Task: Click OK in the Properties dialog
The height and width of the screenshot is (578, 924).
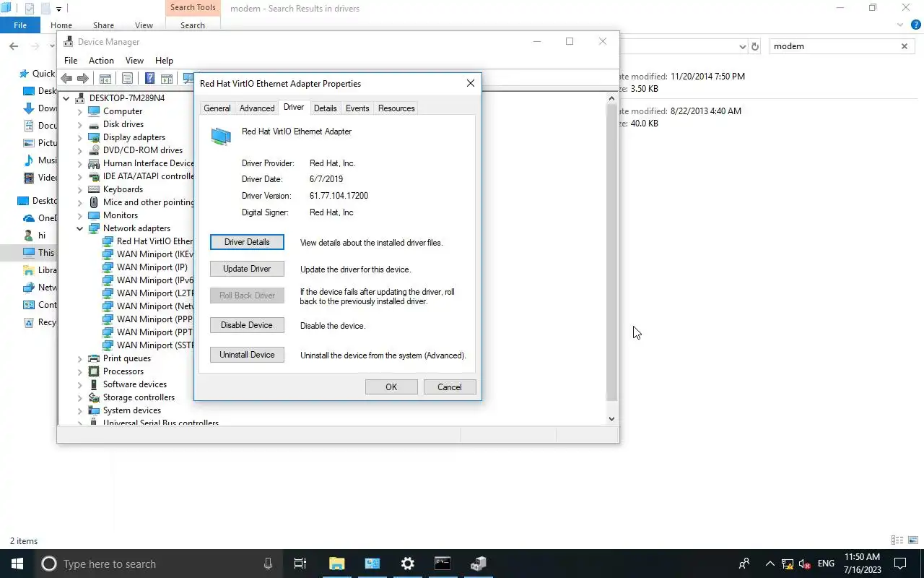Action: [x=391, y=387]
